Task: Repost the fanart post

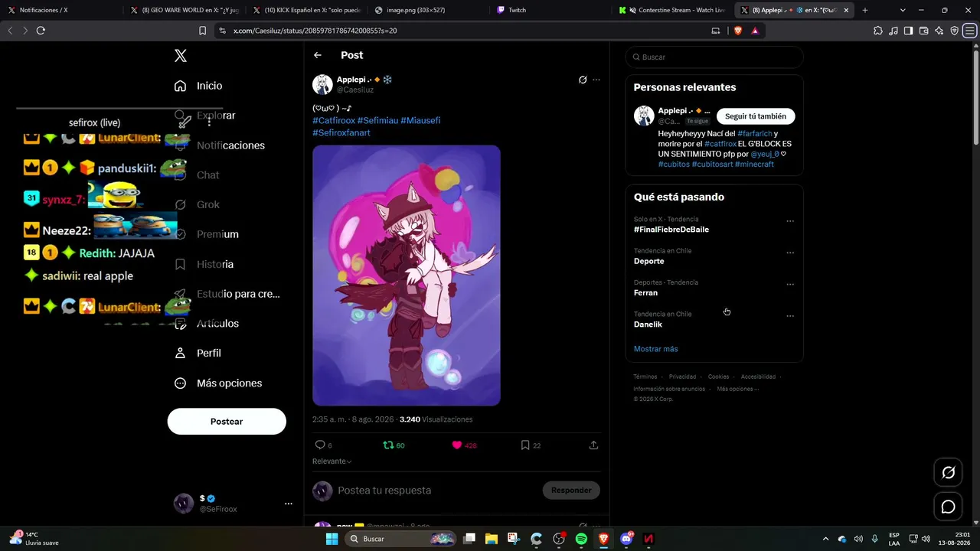Action: 388,445
